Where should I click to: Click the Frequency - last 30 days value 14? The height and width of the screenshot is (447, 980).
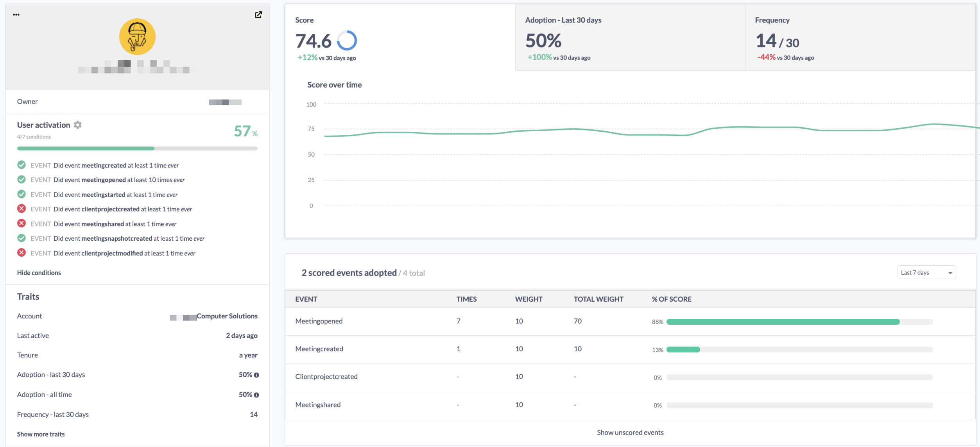pyautogui.click(x=254, y=415)
